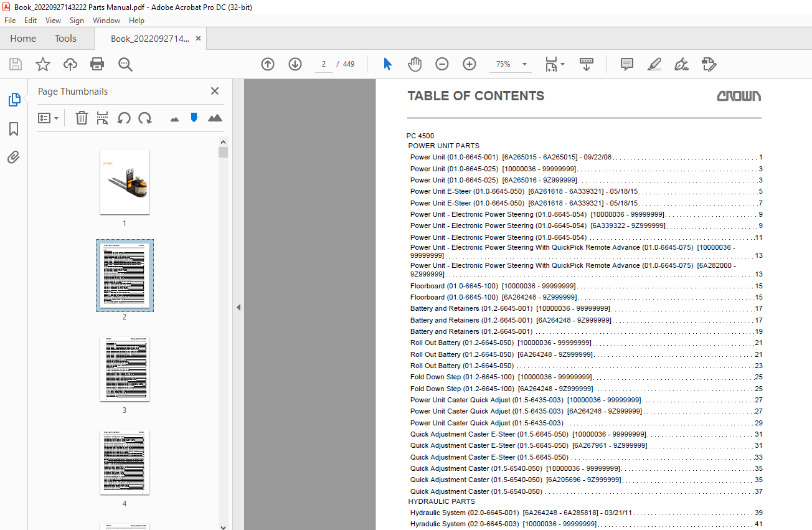Click the PC 4500 model text
The height and width of the screenshot is (530, 812).
tap(420, 136)
